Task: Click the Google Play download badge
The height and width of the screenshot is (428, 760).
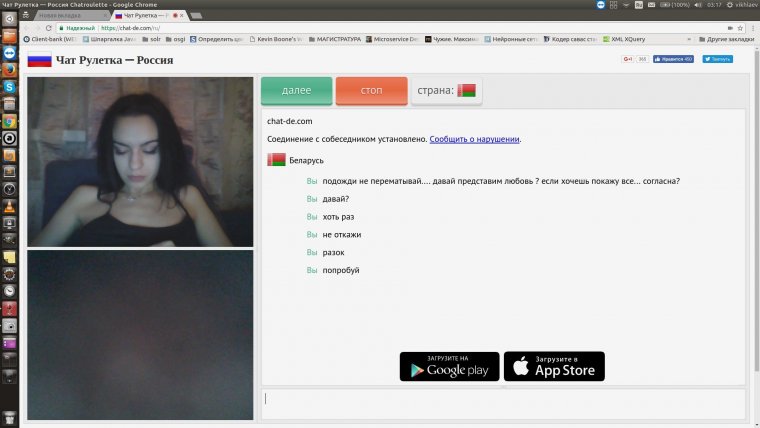Action: [449, 366]
